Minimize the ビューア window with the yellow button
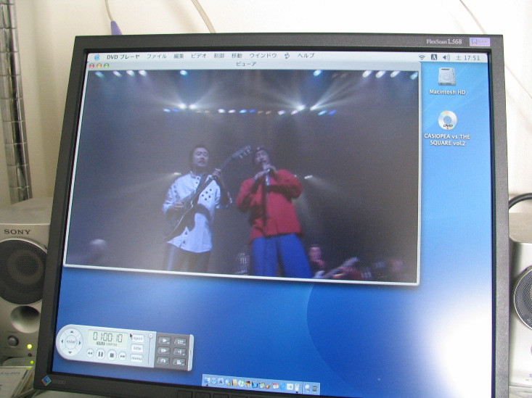Image resolution: width=532 pixels, height=398 pixels. point(99,66)
